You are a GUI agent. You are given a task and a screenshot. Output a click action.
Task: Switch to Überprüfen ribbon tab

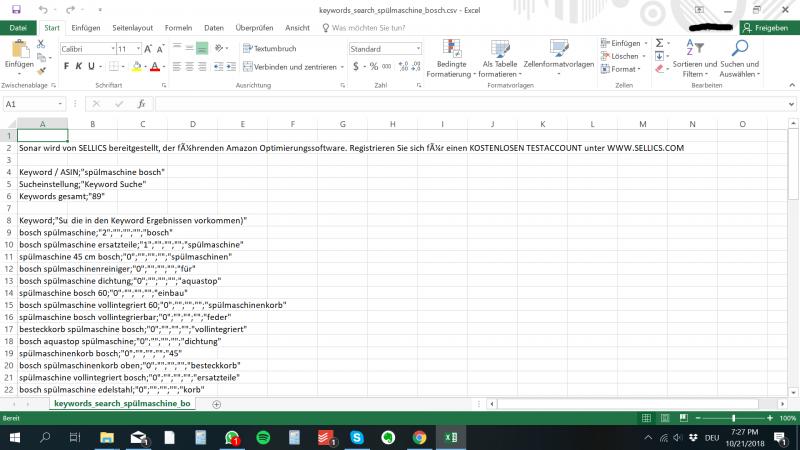[x=254, y=28]
